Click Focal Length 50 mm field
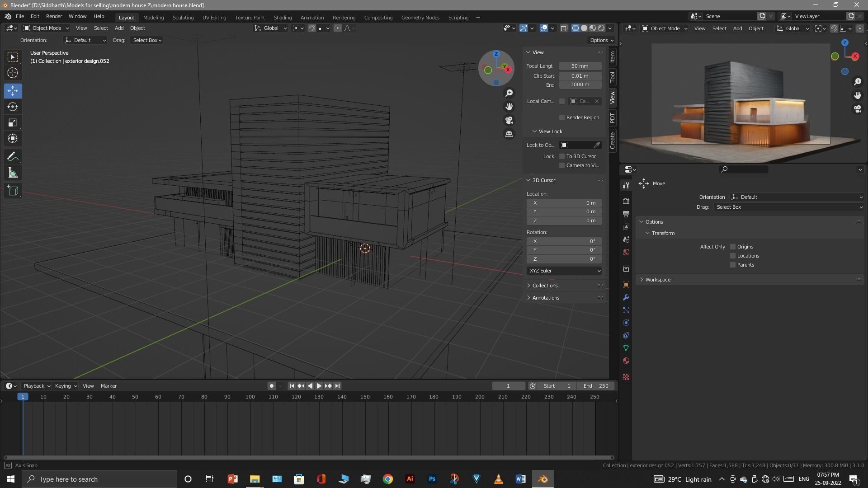 [580, 66]
